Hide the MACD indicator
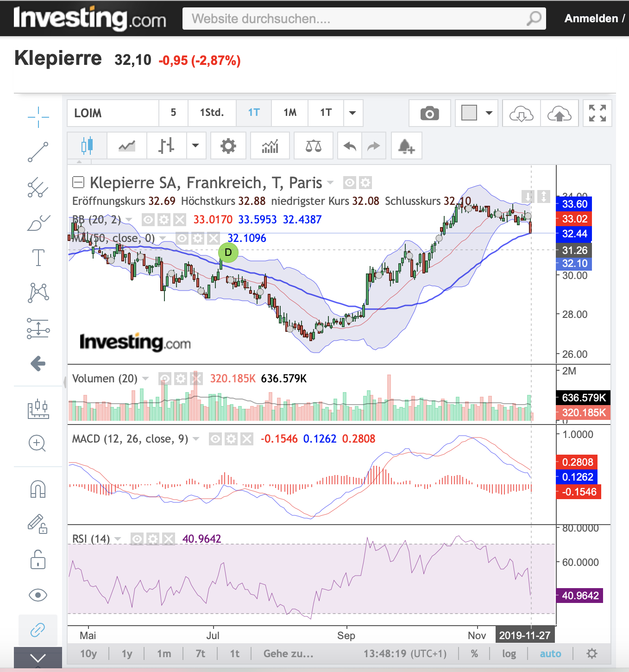Viewport: 629px width, 672px height. 215,439
